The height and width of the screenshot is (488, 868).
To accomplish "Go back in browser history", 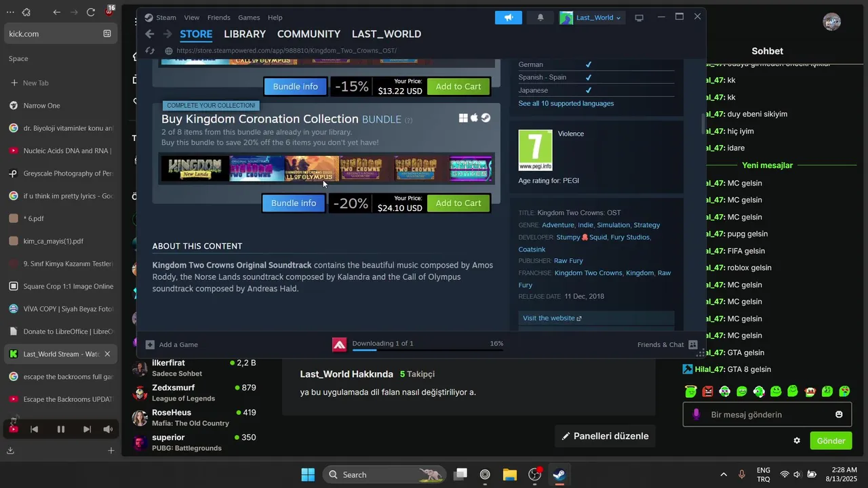I will [57, 12].
